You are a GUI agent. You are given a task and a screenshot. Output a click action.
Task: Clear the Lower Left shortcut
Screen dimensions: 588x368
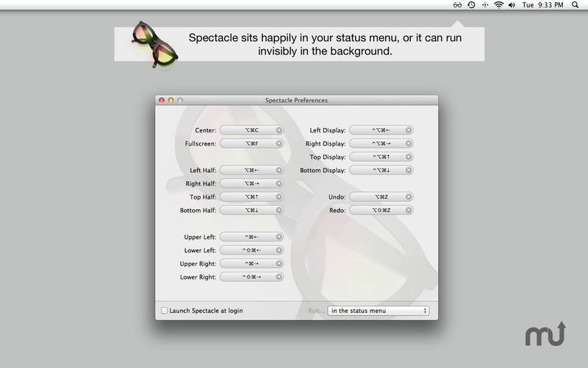(x=279, y=250)
